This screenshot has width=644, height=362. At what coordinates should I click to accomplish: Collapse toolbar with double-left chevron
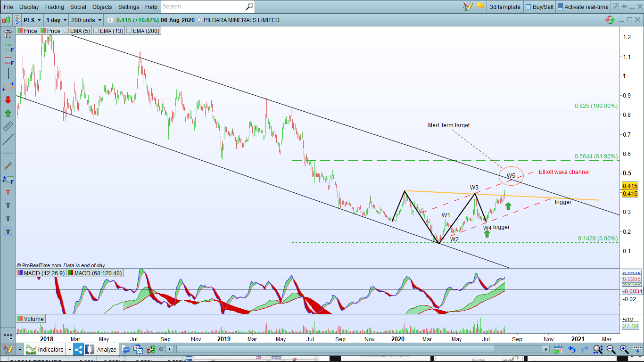(161, 349)
